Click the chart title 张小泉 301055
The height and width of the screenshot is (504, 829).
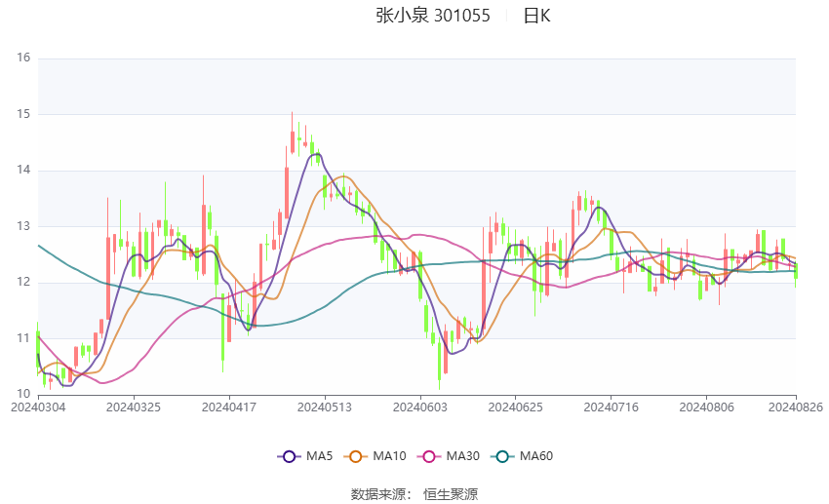tap(433, 16)
